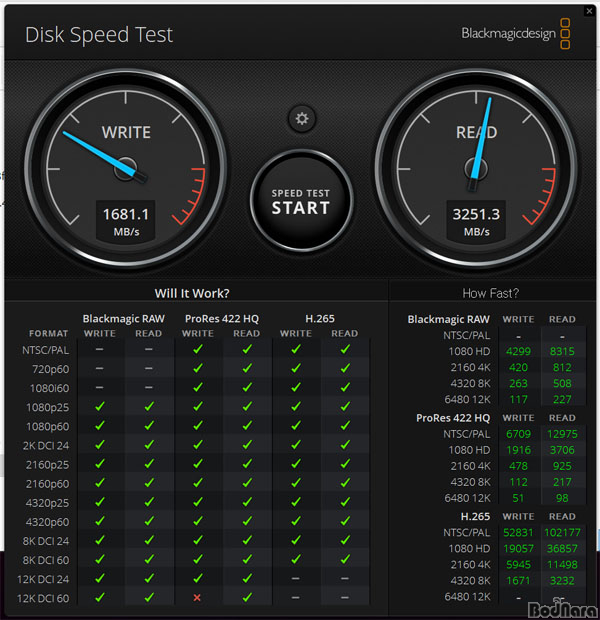
Task: Click ProRes 4320 8K read value 217
Action: click(562, 482)
